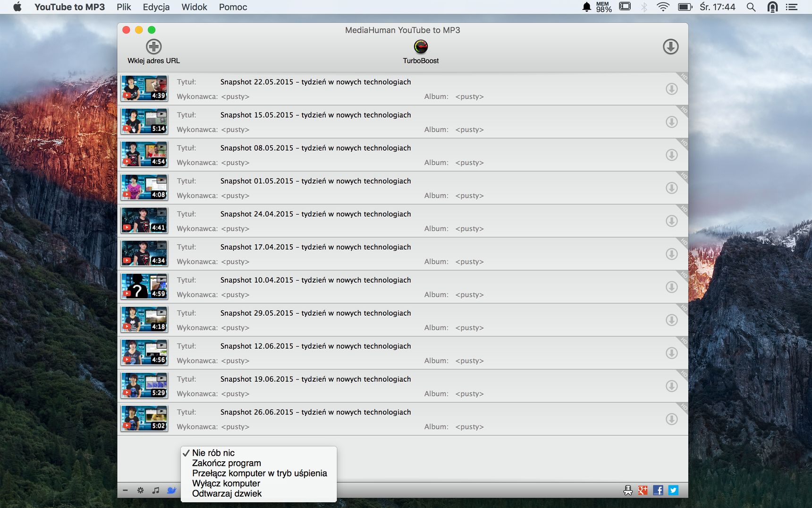The image size is (812, 508).
Task: Open the Google+ share icon
Action: 643,491
